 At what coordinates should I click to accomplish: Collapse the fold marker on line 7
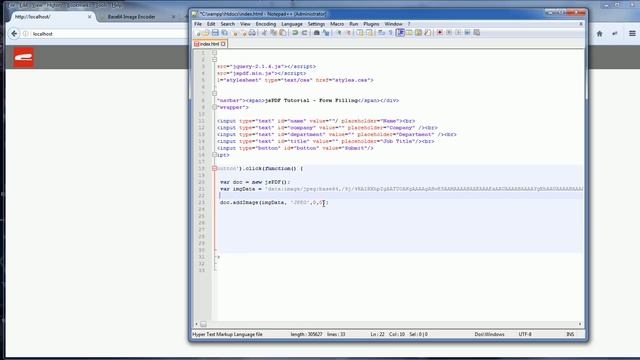tap(215, 93)
